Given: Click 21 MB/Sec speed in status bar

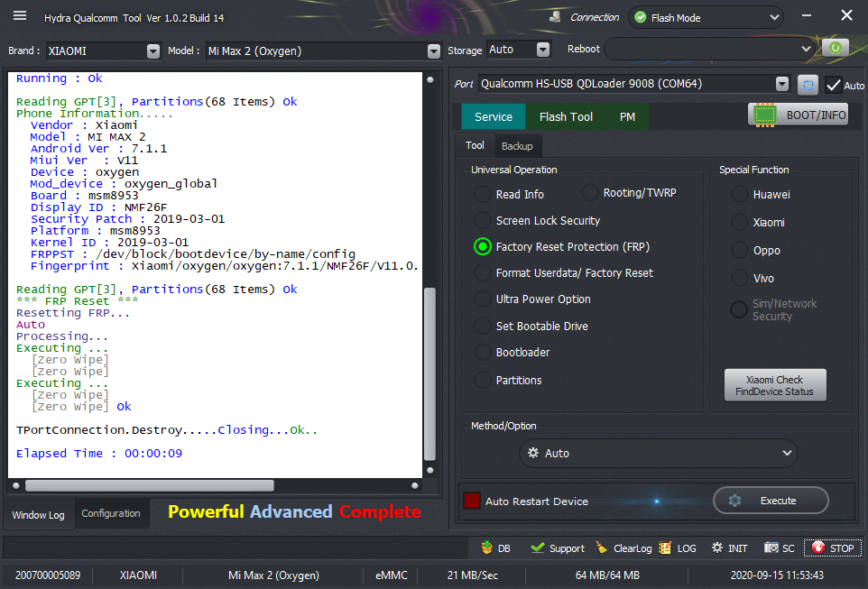Looking at the screenshot, I should pos(472,575).
